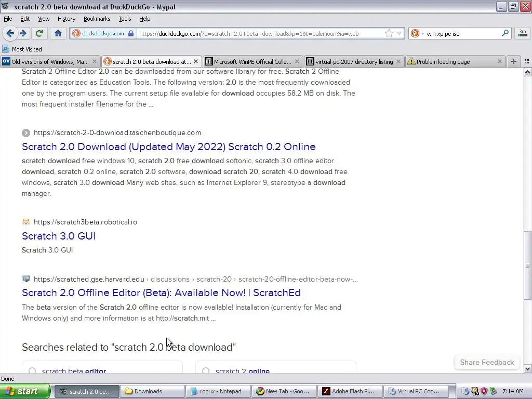Select related search scratch 2 online

(276, 368)
